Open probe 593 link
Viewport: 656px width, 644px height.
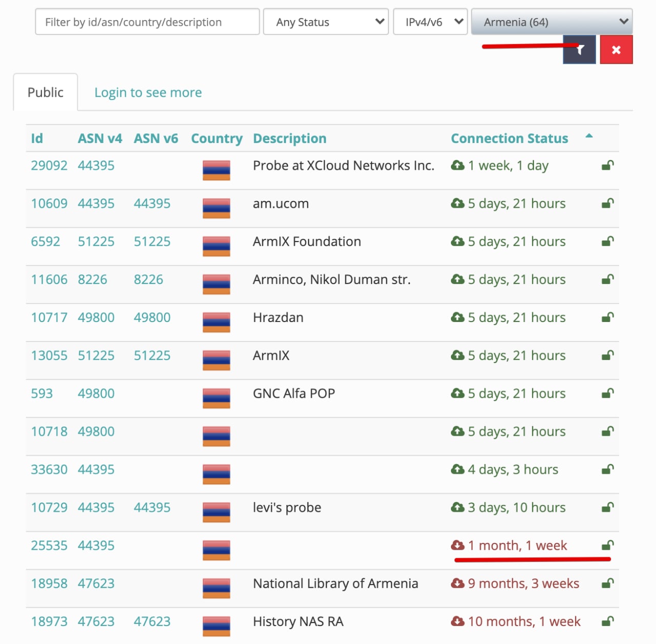[42, 393]
